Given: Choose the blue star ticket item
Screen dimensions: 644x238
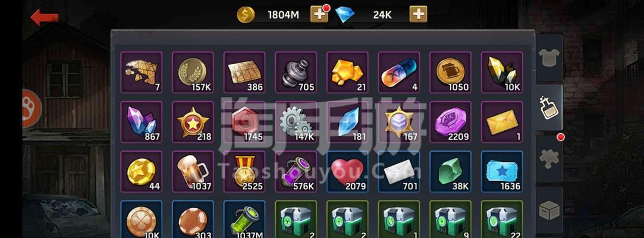Looking at the screenshot, I should pyautogui.click(x=502, y=172).
